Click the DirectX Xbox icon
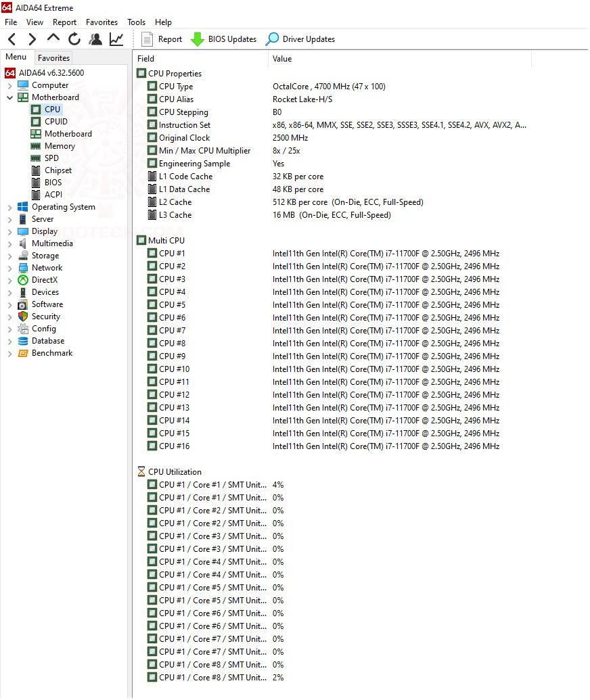This screenshot has width=590, height=700. (23, 280)
